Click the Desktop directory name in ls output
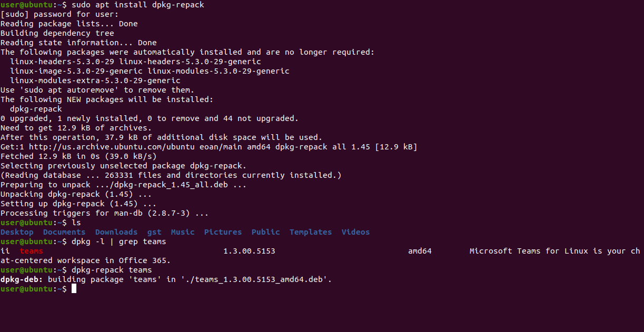Viewport: 644px width, 332px height. point(17,232)
